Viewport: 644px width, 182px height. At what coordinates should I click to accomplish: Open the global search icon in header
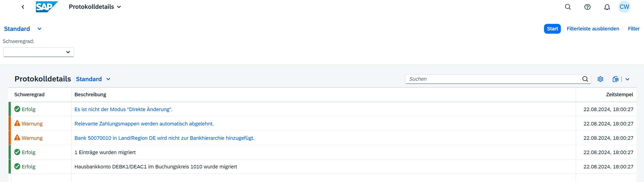tap(568, 7)
